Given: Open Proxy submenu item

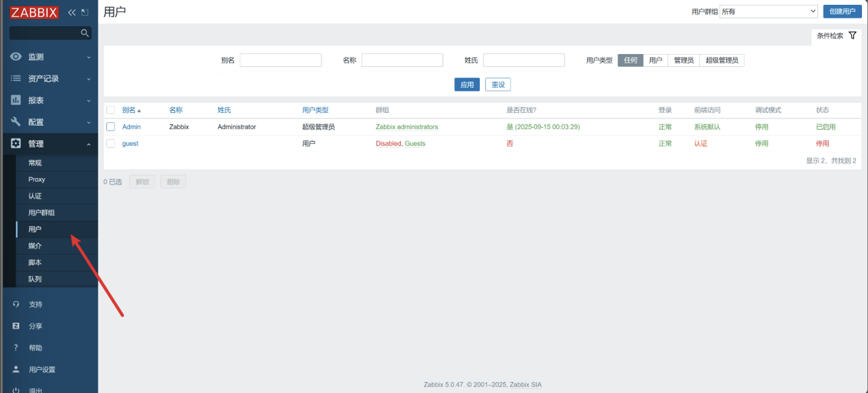Looking at the screenshot, I should [57, 179].
